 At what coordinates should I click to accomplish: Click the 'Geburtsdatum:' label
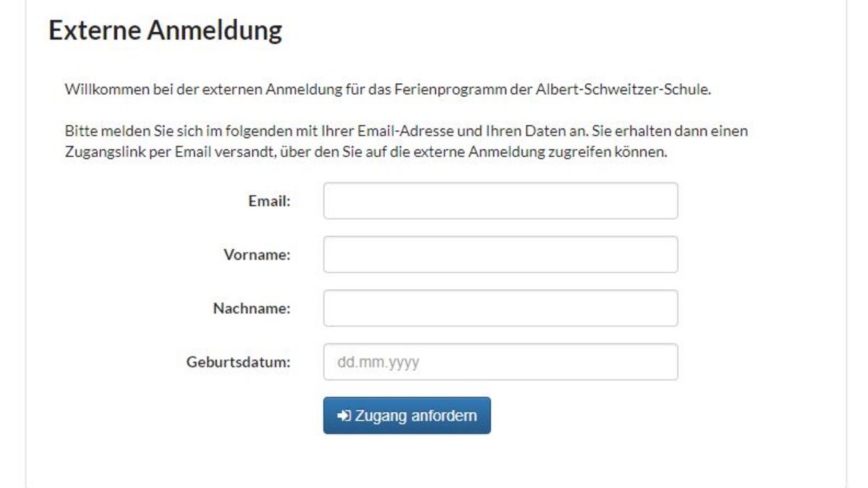click(x=239, y=362)
